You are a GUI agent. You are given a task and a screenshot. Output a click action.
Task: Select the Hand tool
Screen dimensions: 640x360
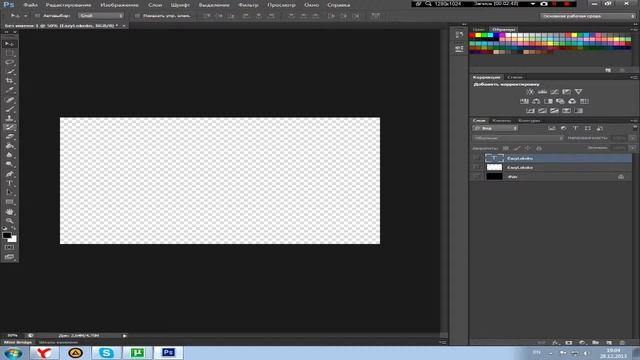[x=9, y=212]
